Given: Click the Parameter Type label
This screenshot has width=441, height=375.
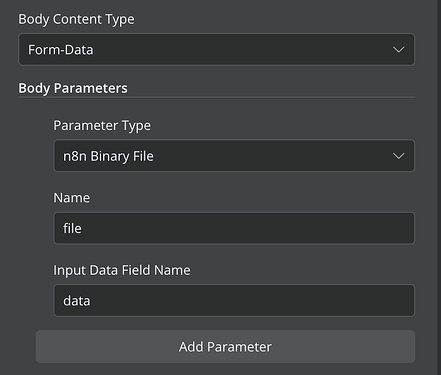Looking at the screenshot, I should [x=102, y=126].
